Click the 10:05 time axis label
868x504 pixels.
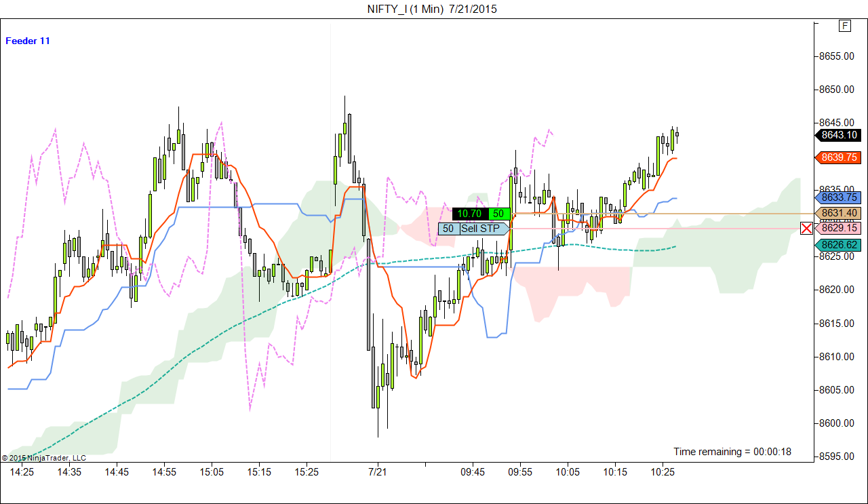(568, 471)
